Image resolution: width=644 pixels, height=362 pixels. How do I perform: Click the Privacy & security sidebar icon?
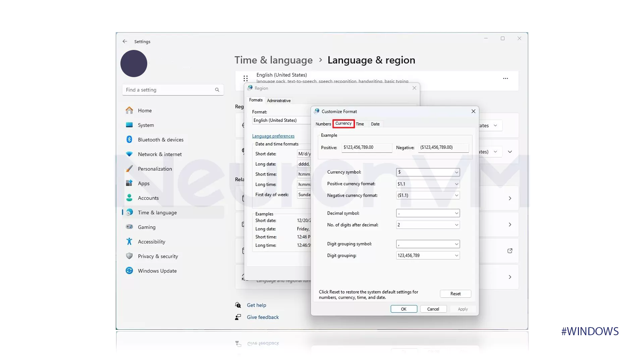129,256
